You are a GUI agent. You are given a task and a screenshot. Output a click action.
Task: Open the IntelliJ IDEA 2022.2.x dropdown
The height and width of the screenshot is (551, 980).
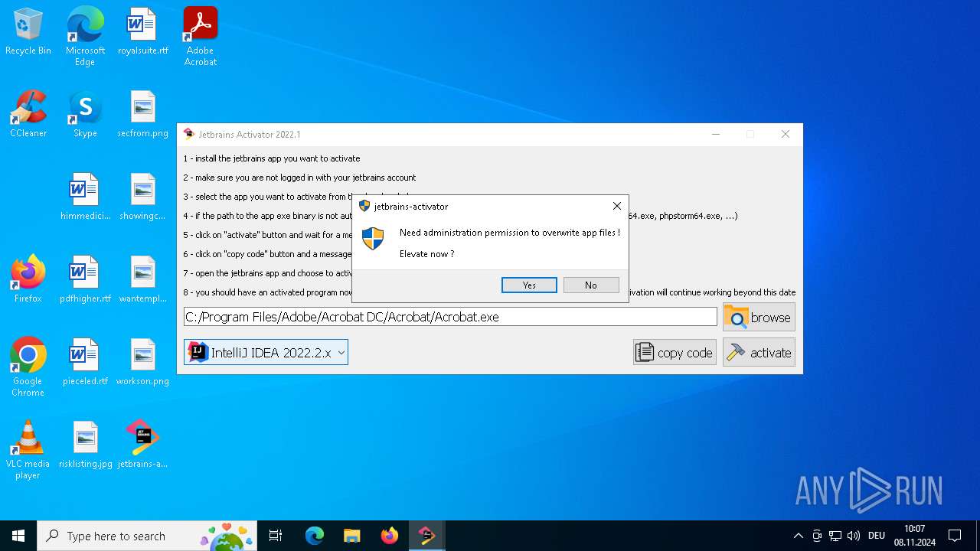click(x=266, y=352)
